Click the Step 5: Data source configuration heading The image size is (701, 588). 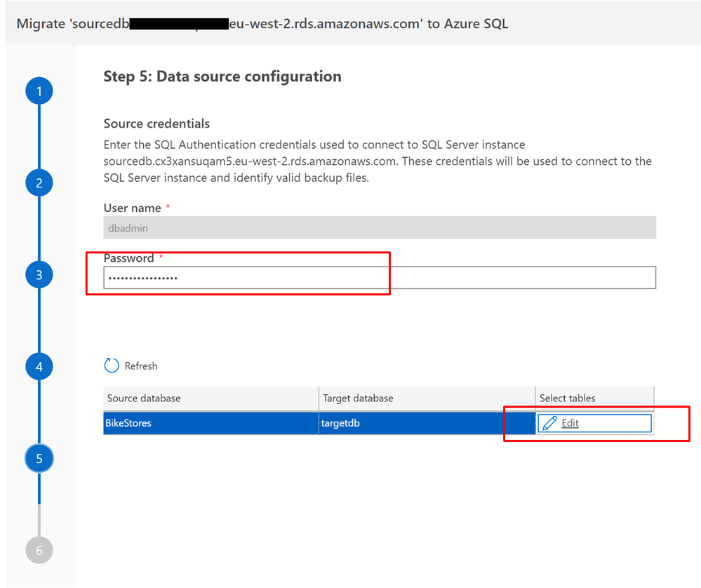(x=222, y=76)
